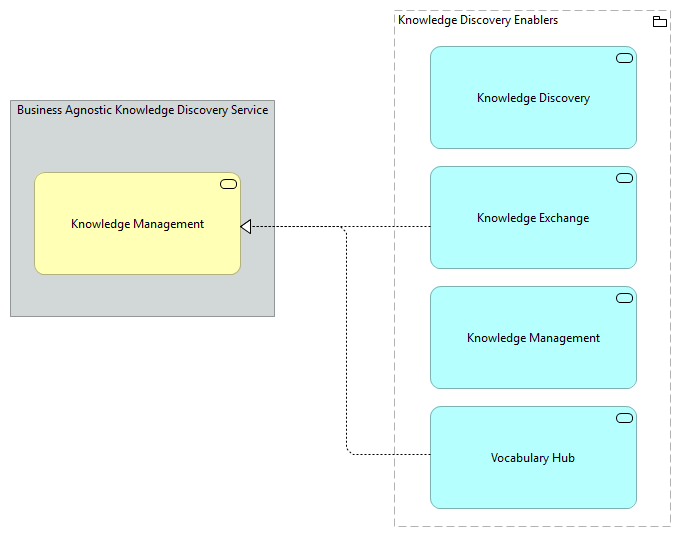Click the Knowledge Exchange label text
Image resolution: width=681 pixels, height=537 pixels.
[533, 218]
